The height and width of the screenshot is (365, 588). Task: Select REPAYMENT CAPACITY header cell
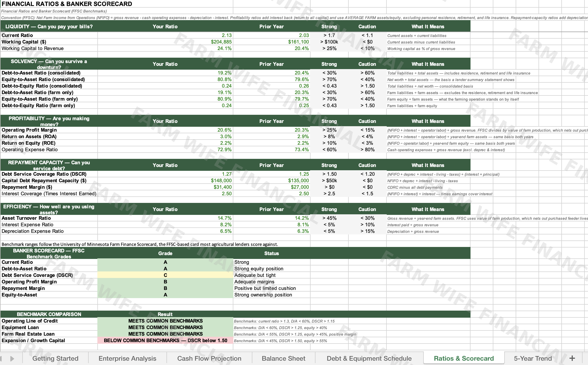49,165
